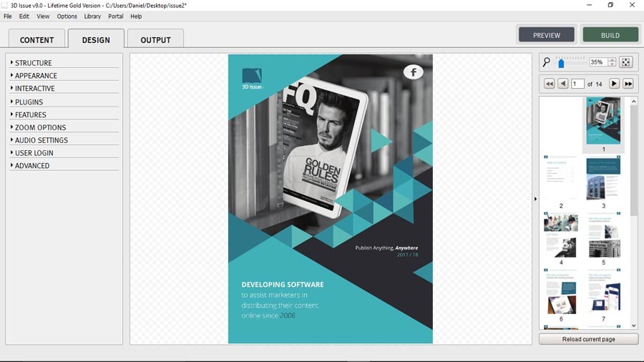Expand the PLUGINS section

pyautogui.click(x=29, y=102)
